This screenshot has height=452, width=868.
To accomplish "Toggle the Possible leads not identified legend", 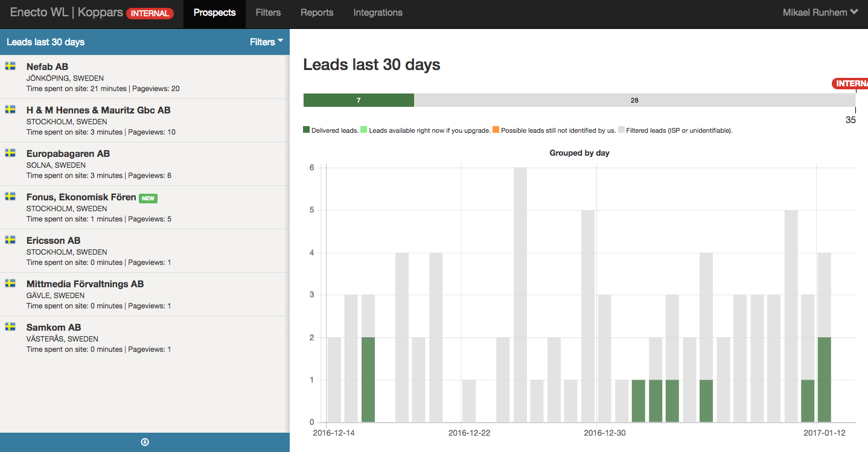I will coord(554,130).
